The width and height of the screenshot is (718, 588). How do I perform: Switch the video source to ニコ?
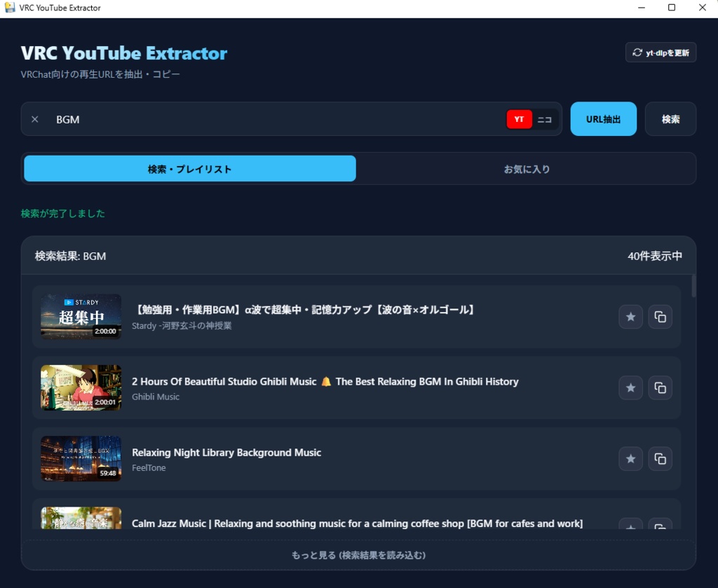(x=543, y=119)
